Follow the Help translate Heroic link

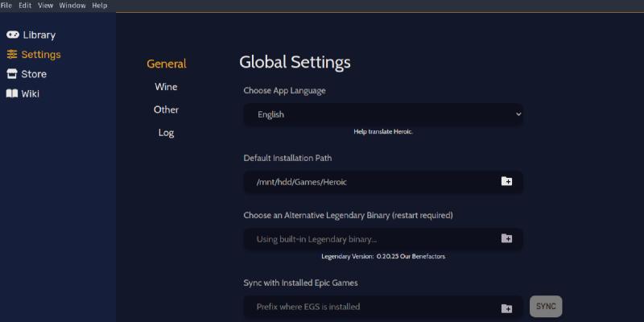click(383, 131)
